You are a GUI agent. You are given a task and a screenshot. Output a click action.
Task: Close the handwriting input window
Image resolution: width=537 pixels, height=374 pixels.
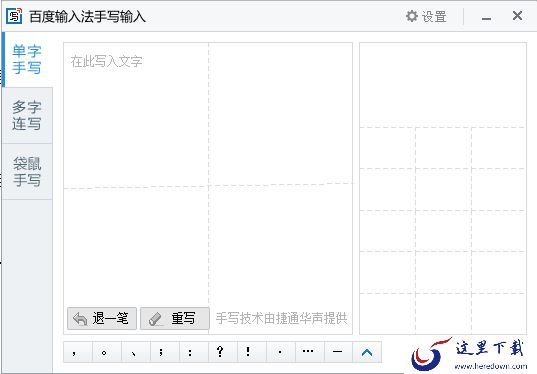click(517, 16)
